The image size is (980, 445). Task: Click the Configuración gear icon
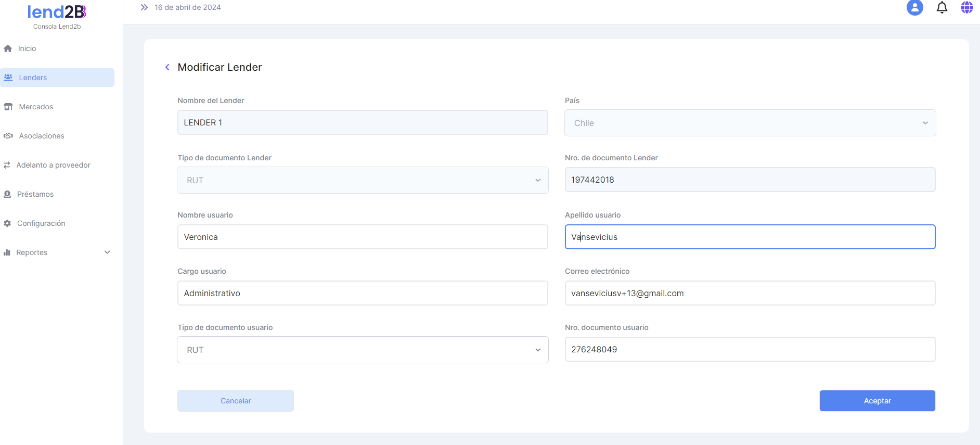7,223
